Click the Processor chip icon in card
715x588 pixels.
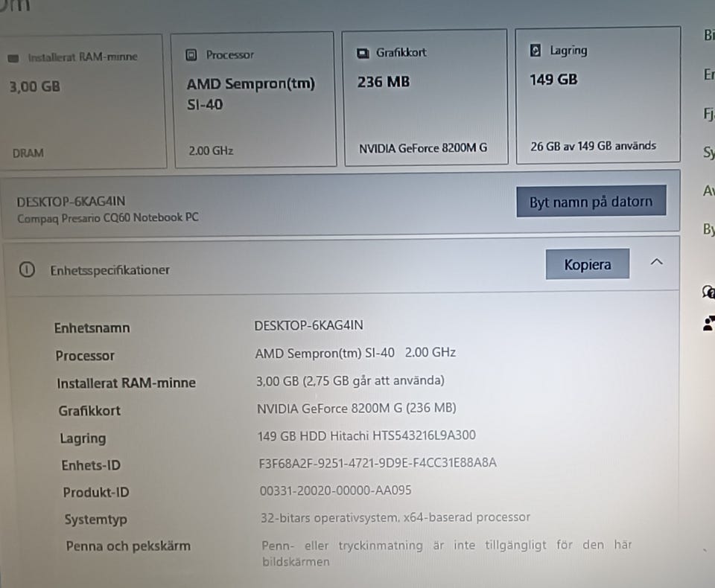pyautogui.click(x=191, y=55)
